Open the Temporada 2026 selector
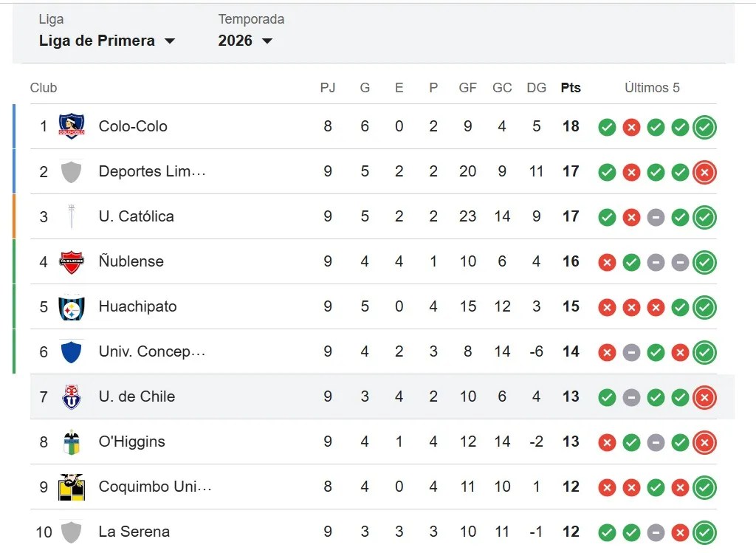 [x=244, y=41]
